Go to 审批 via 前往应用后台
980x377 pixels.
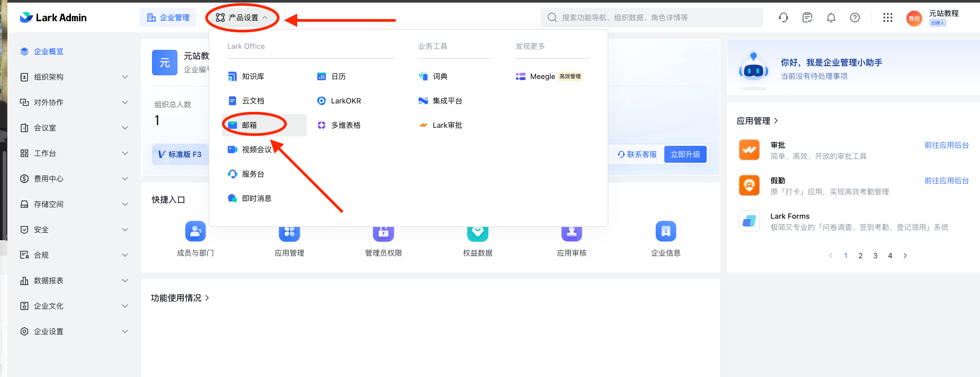coord(947,145)
